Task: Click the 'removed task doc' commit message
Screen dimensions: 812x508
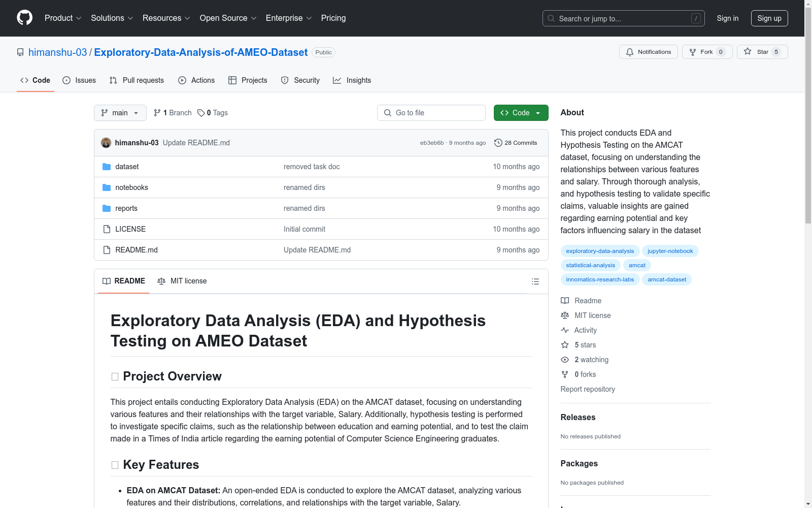Action: click(x=312, y=167)
